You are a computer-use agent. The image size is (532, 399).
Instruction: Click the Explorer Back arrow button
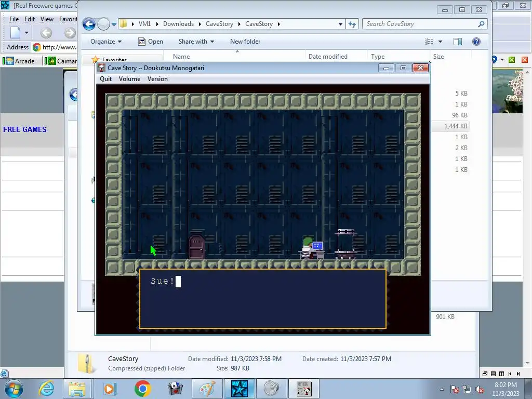89,24
